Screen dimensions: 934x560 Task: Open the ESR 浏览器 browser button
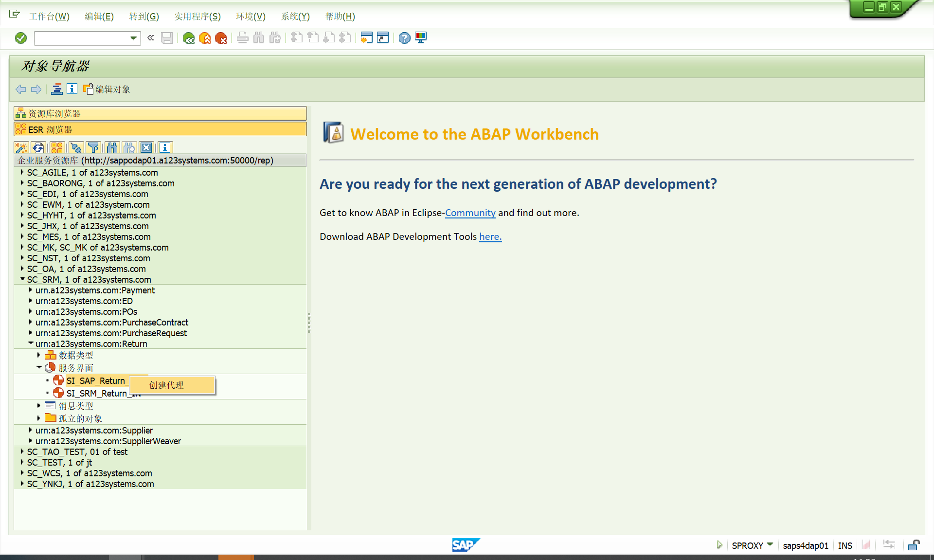(x=161, y=129)
